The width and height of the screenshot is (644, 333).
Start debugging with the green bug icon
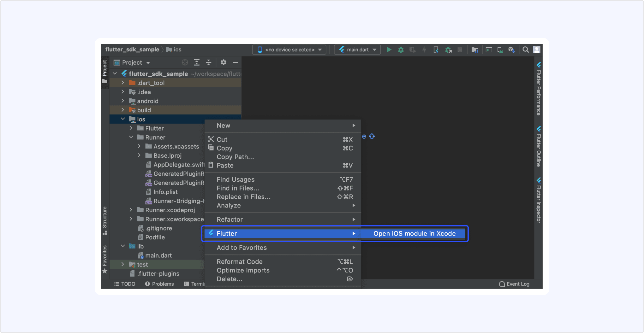pos(401,50)
